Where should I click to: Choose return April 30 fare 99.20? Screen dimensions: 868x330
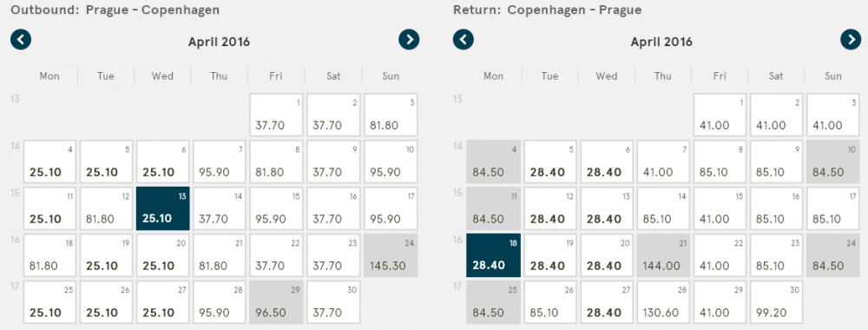click(776, 301)
